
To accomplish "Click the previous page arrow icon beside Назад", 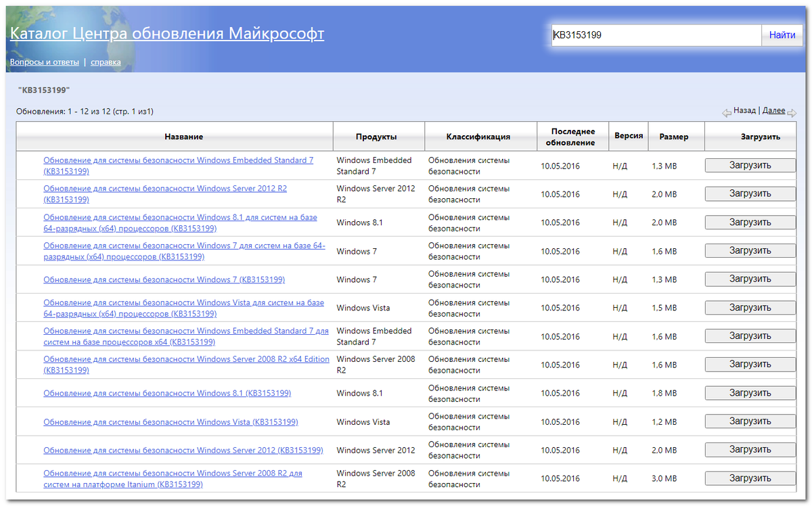I will click(x=727, y=112).
